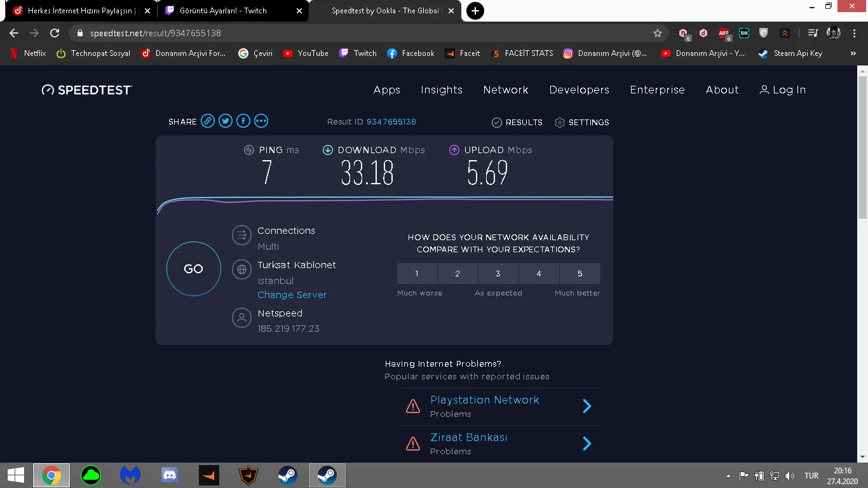Click the Adblock Plus (ABP) extension icon

click(724, 33)
